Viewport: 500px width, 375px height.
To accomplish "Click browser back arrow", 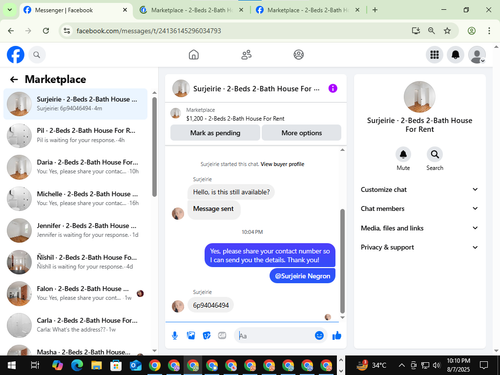I will (x=11, y=31).
